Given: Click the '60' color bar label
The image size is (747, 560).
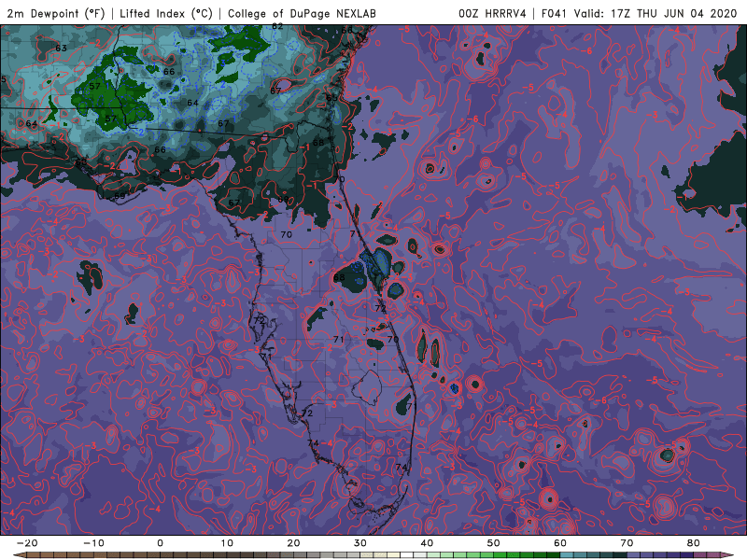Looking at the screenshot, I should point(560,543).
